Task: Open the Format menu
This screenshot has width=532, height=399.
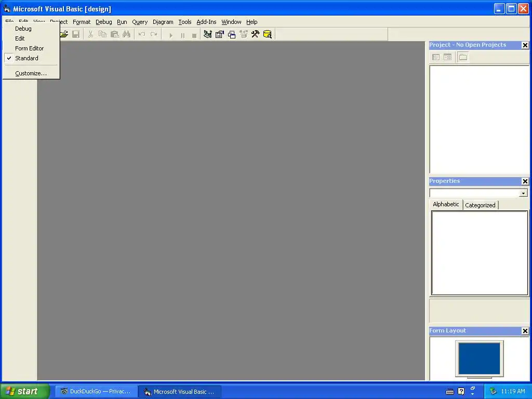Action: tap(82, 22)
